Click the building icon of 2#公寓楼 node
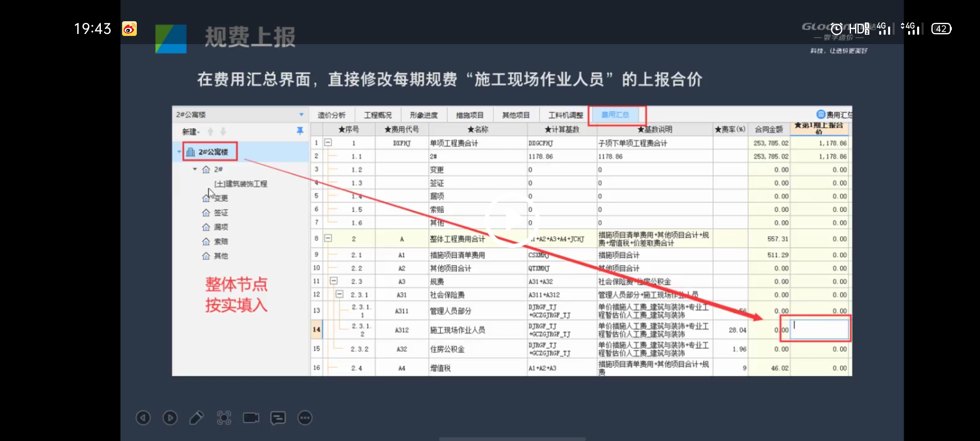Image resolution: width=980 pixels, height=441 pixels. tap(190, 152)
